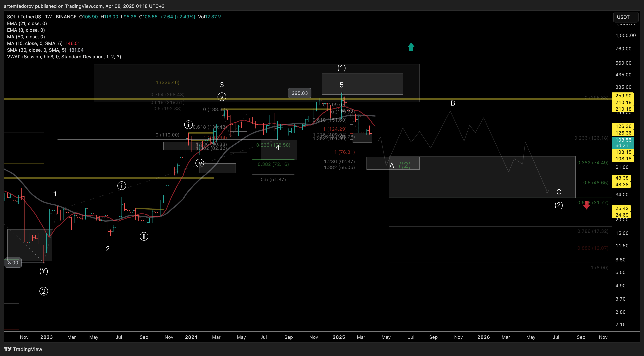Click the 1 (76.31) red extension label

(x=345, y=152)
